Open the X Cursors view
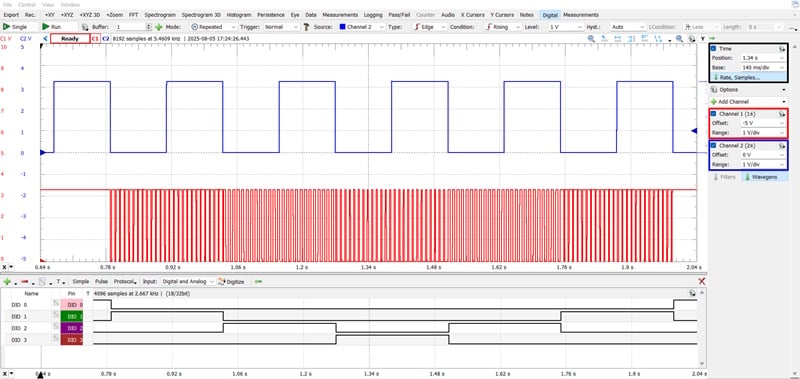 click(472, 15)
